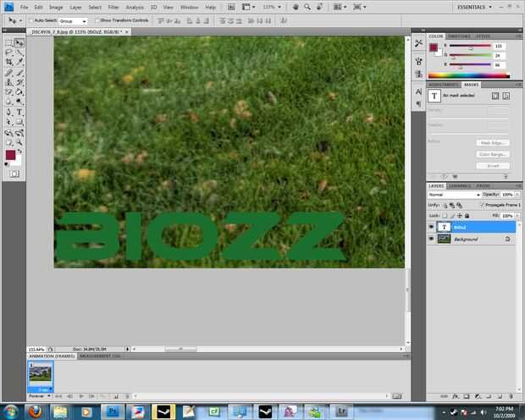Open the Auto-Select Group dropdown
This screenshot has width=525, height=420.
(x=73, y=21)
